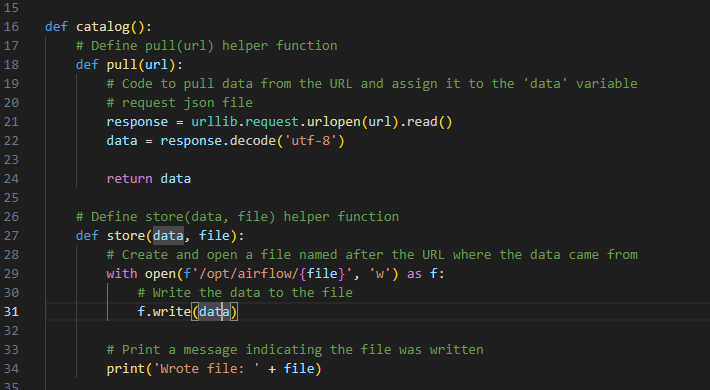Click the return keyword on line 24
The height and width of the screenshot is (390, 710).
point(130,179)
